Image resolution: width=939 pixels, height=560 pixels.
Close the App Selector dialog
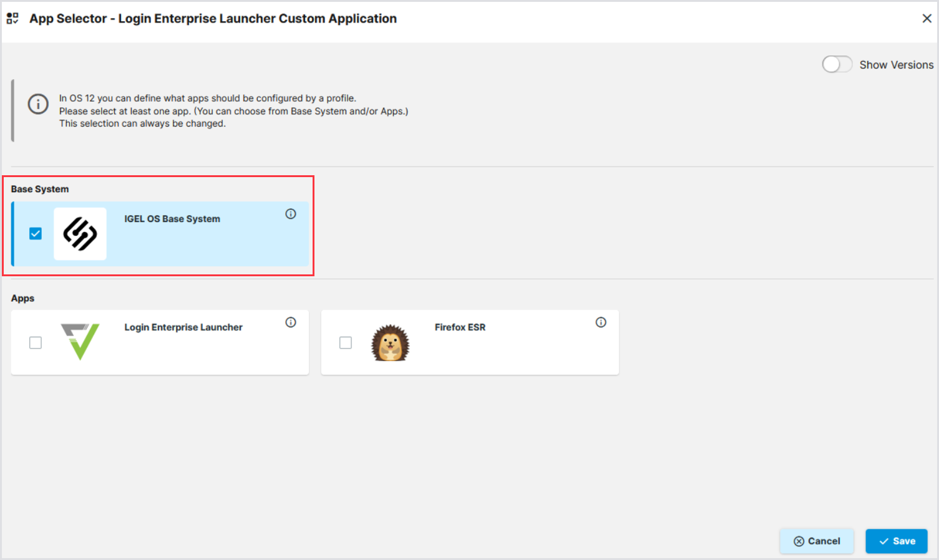pyautogui.click(x=927, y=19)
